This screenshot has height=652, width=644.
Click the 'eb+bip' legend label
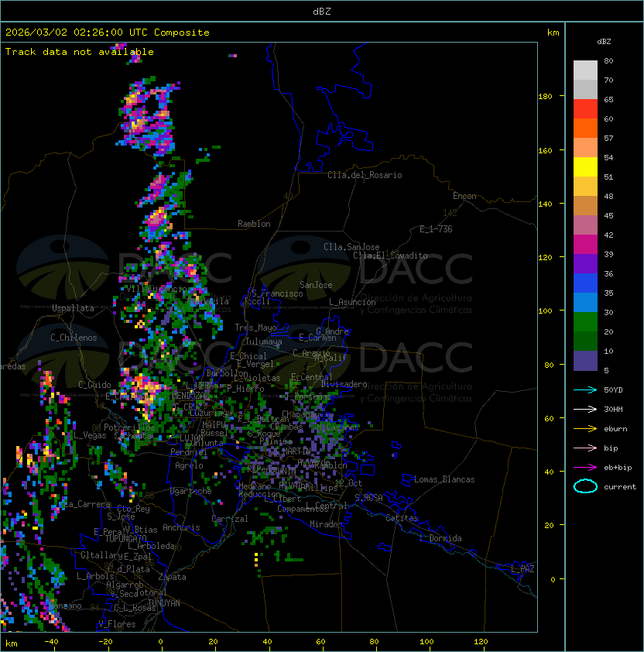(618, 468)
